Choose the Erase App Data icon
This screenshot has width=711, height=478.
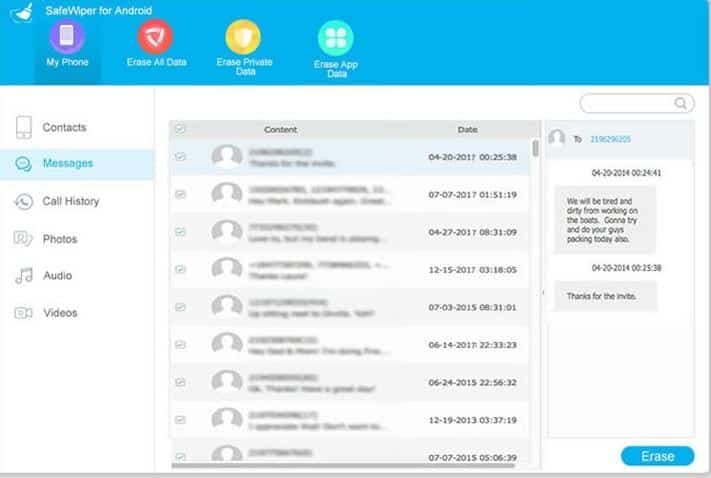(336, 38)
